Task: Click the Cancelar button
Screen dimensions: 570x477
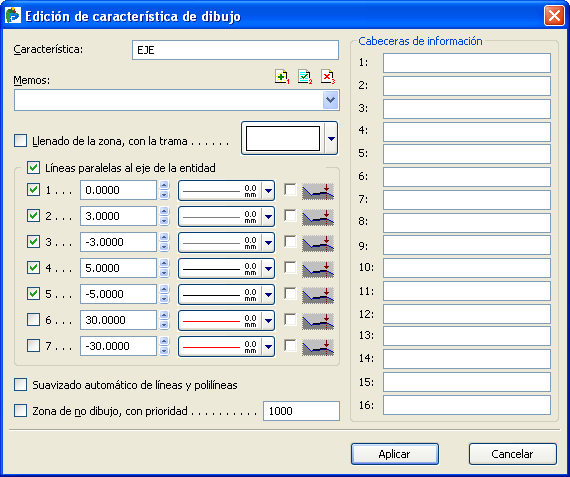Action: pyautogui.click(x=513, y=454)
